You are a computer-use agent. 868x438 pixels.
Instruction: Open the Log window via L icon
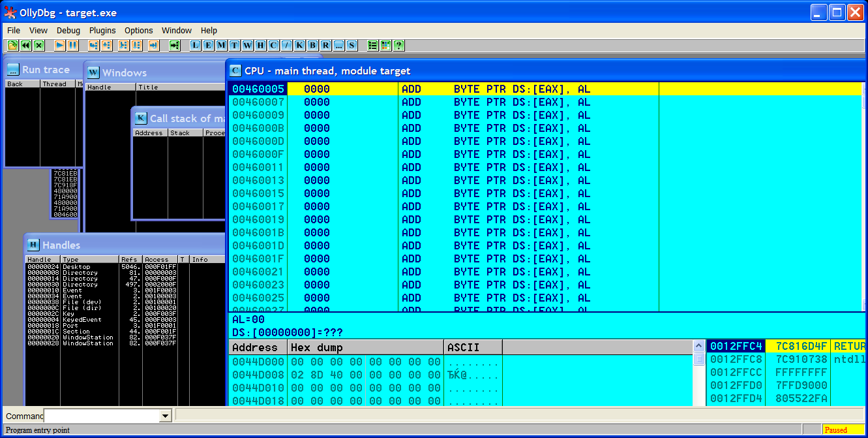(195, 45)
